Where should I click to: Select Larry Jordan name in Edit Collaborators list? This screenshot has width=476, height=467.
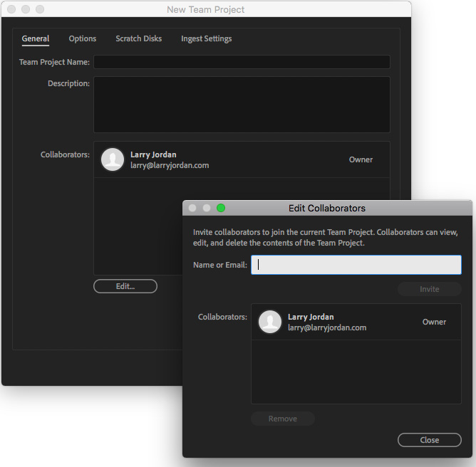pyautogui.click(x=311, y=317)
